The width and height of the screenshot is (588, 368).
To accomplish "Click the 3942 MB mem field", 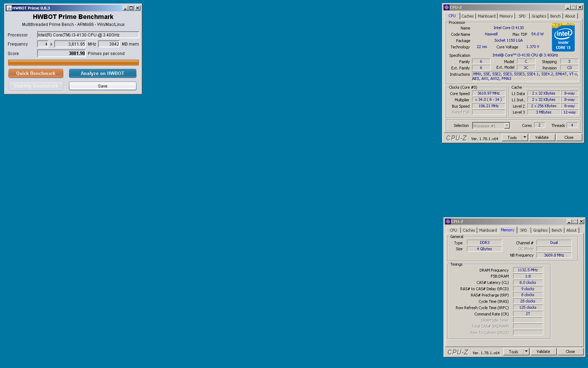I will (x=109, y=44).
